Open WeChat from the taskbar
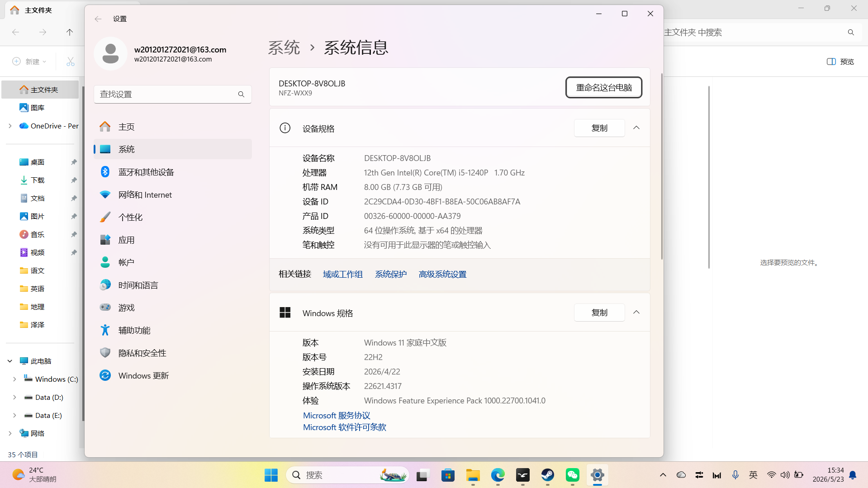 tap(572, 475)
